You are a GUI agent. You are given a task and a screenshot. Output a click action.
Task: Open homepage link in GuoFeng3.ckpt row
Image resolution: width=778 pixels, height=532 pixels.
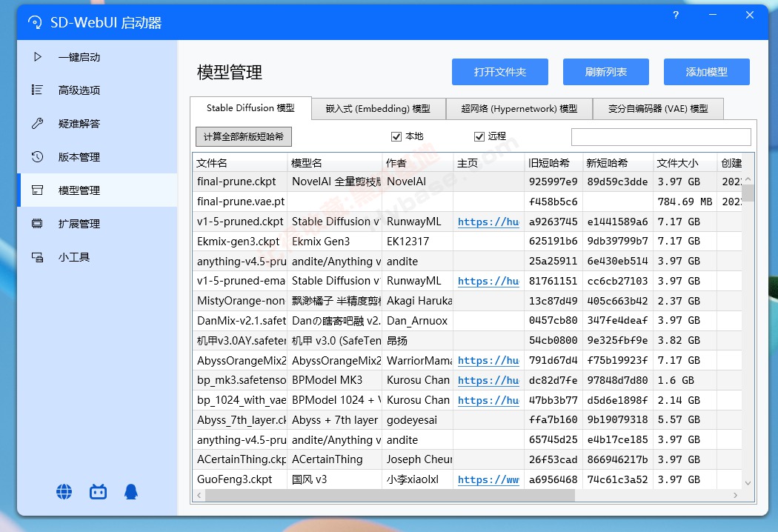[x=488, y=480]
